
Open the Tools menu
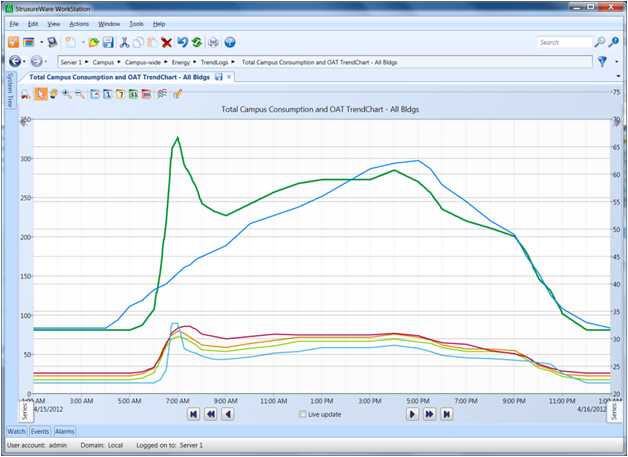click(136, 24)
